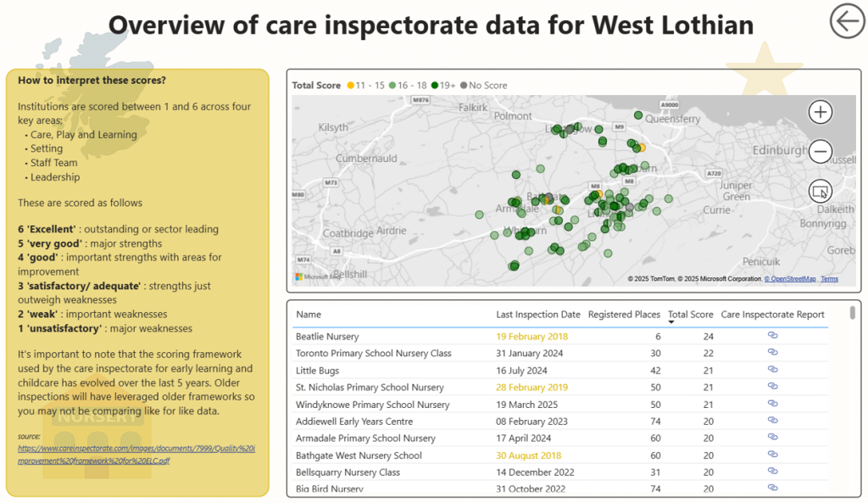
Task: Select St. Nicholas Primary School Nursery
Action: click(x=370, y=388)
